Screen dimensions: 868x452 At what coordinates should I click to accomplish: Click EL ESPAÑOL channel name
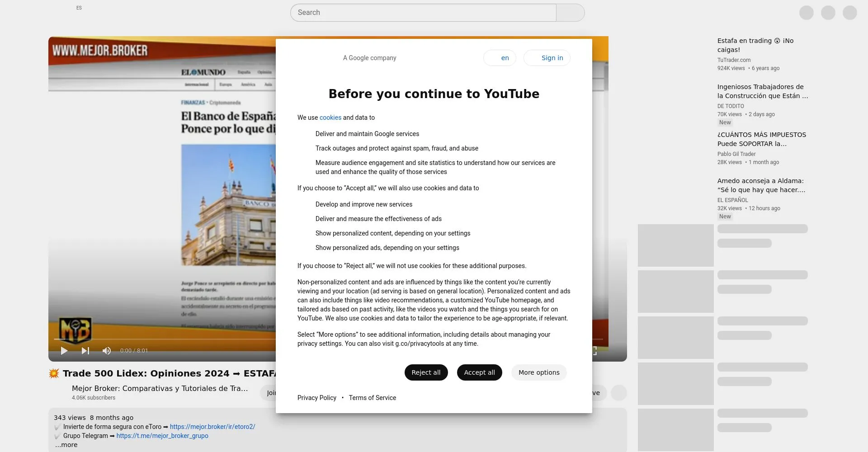point(732,200)
